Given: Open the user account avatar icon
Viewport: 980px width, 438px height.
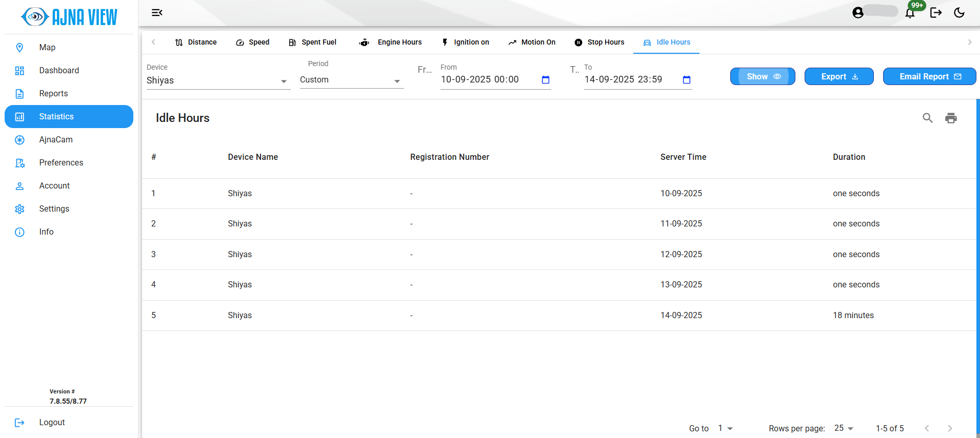Looking at the screenshot, I should click(858, 13).
